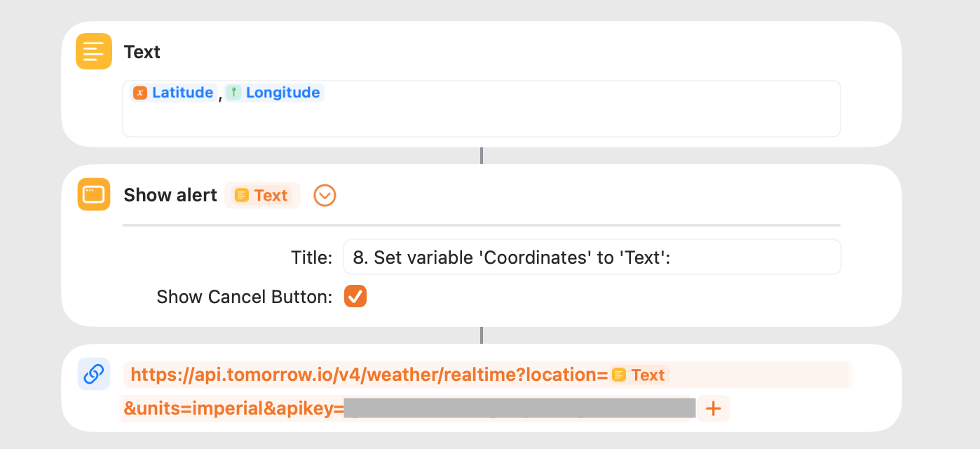The image size is (980, 449).
Task: Click the orange Latitude variable icon
Action: pos(140,93)
